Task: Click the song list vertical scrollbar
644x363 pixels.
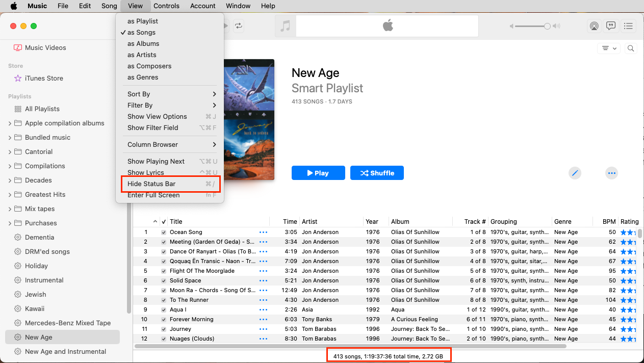Action: point(639,234)
